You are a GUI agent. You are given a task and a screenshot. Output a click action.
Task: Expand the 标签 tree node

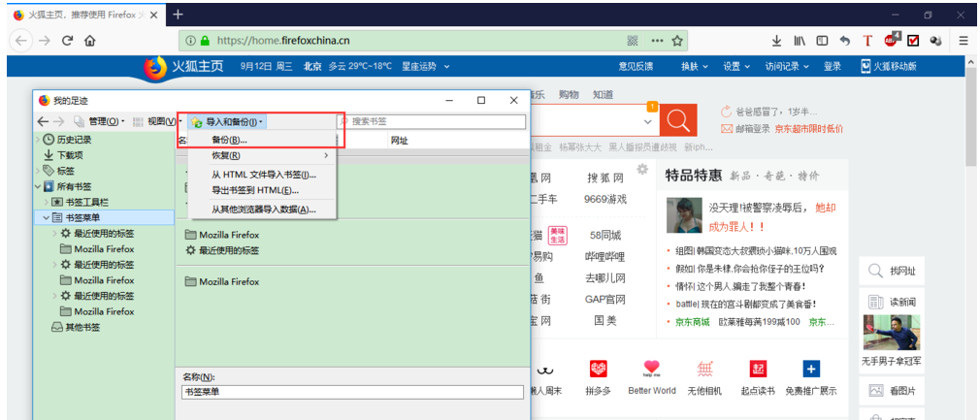(39, 171)
